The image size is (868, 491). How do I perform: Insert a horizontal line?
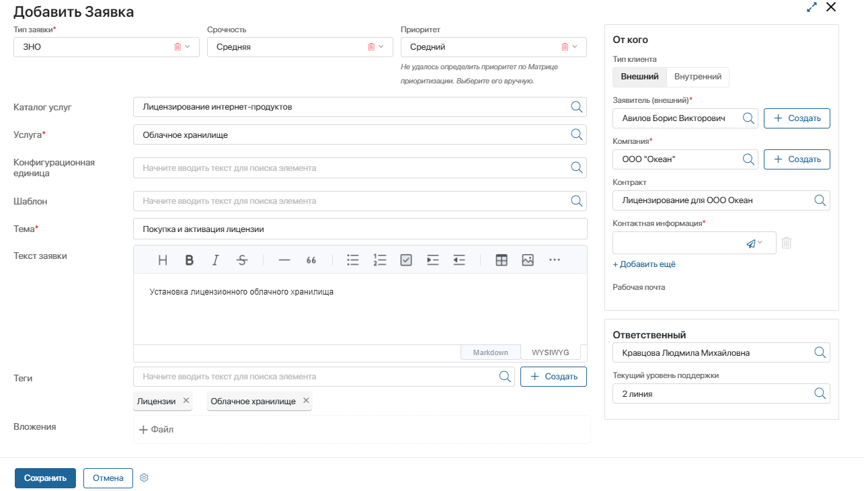(284, 260)
